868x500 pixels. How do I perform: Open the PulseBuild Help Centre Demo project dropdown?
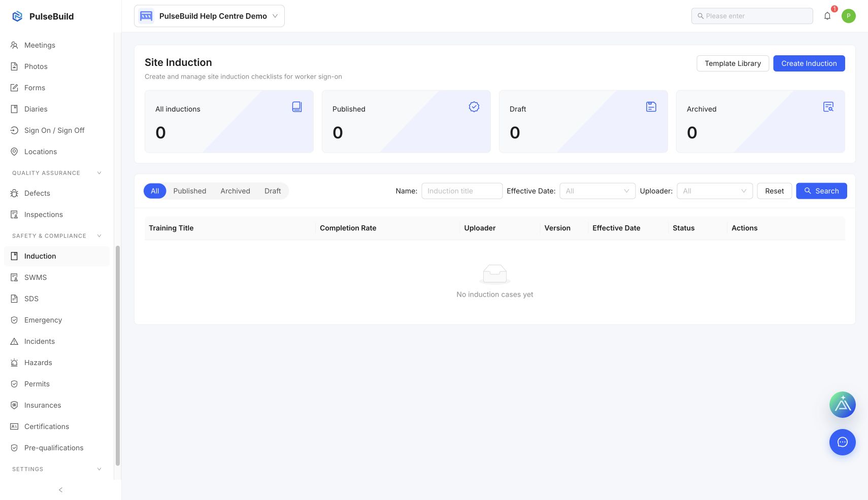[x=209, y=16]
